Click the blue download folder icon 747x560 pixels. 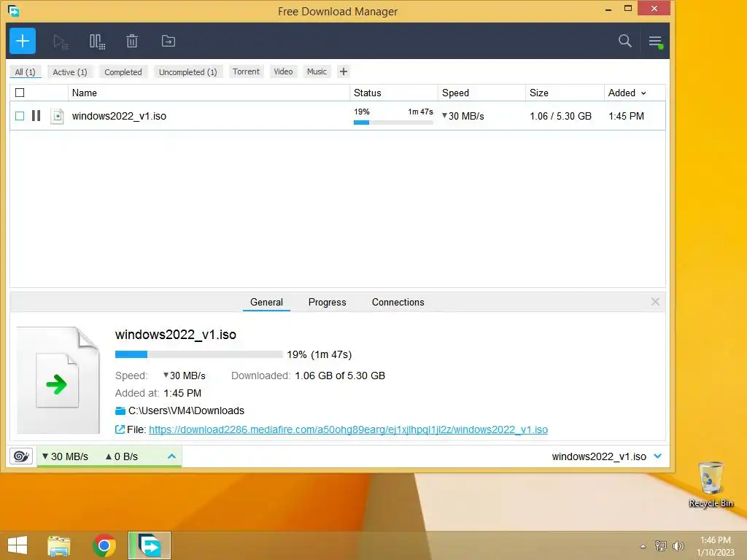[x=120, y=411]
